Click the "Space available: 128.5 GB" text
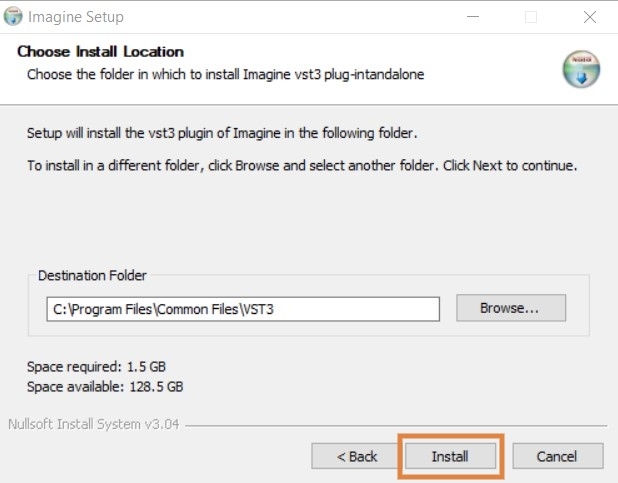This screenshot has width=618, height=483. (x=105, y=386)
